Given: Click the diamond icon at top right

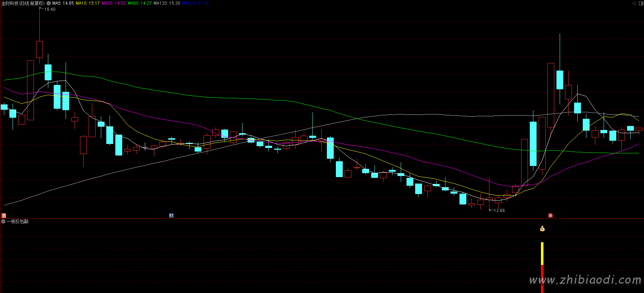Looking at the screenshot, I should coord(634,3).
